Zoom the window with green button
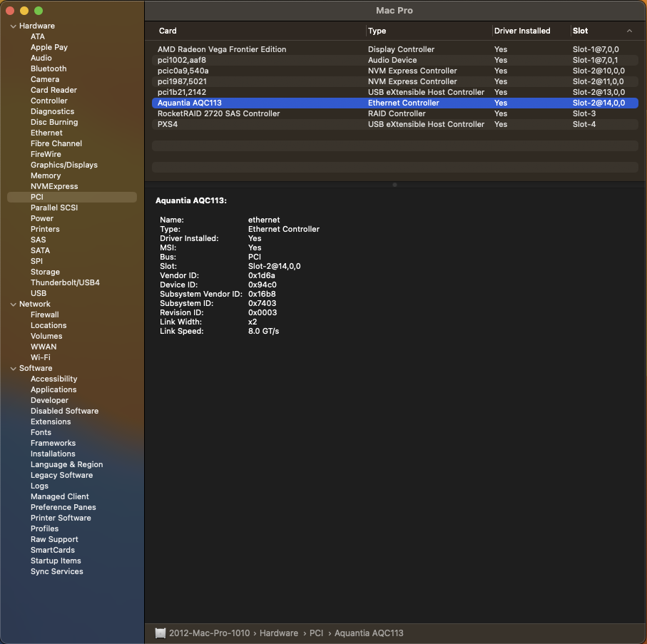 (39, 11)
